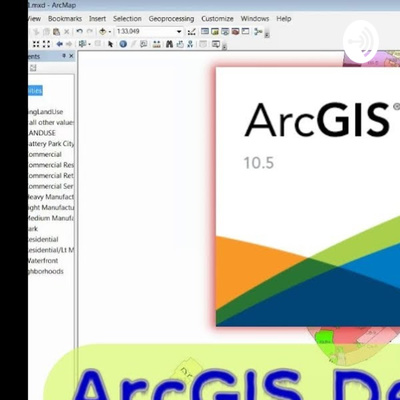Select the Battery Park City legend entry
The height and width of the screenshot is (400, 400).
click(x=51, y=144)
